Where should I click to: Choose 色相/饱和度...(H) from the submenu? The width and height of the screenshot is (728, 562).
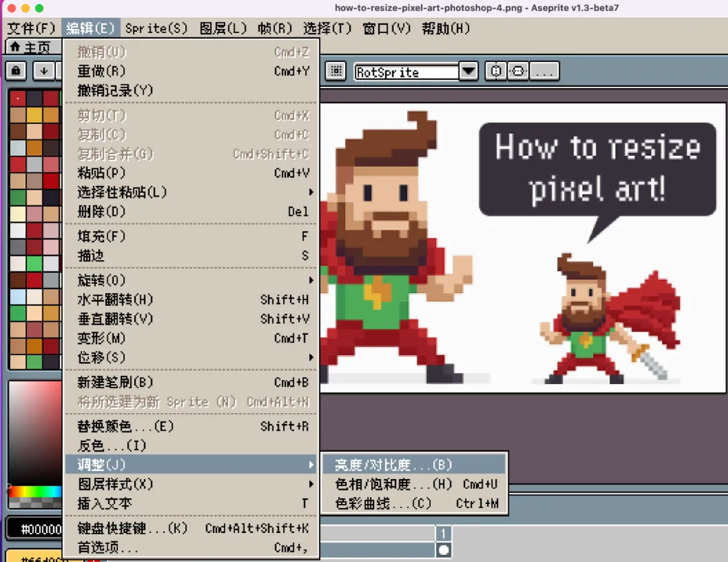click(x=415, y=484)
